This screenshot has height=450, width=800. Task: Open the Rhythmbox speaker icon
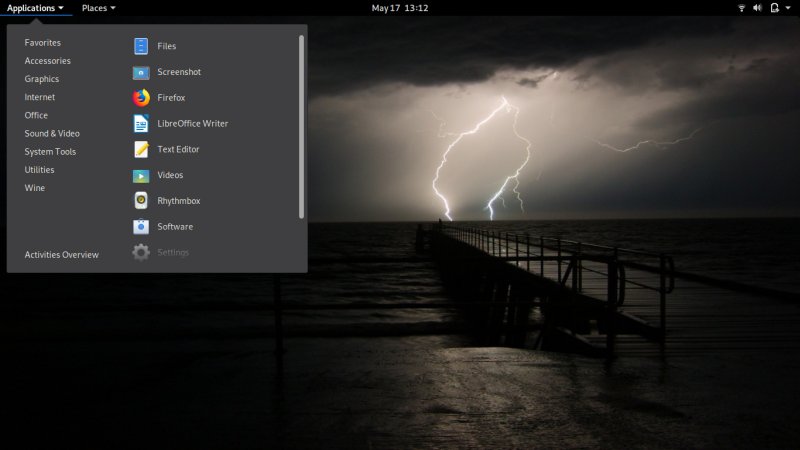click(x=141, y=201)
